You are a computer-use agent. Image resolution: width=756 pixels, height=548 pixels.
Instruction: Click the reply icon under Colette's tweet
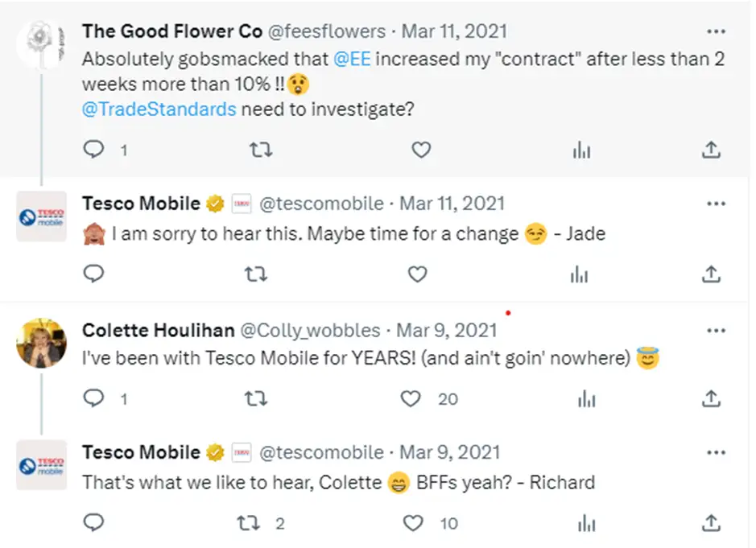94,398
